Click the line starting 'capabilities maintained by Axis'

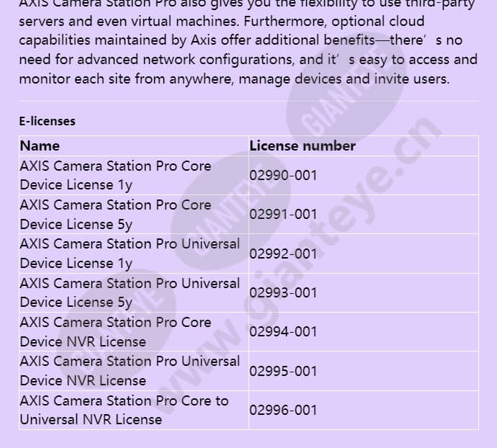[x=241, y=40]
